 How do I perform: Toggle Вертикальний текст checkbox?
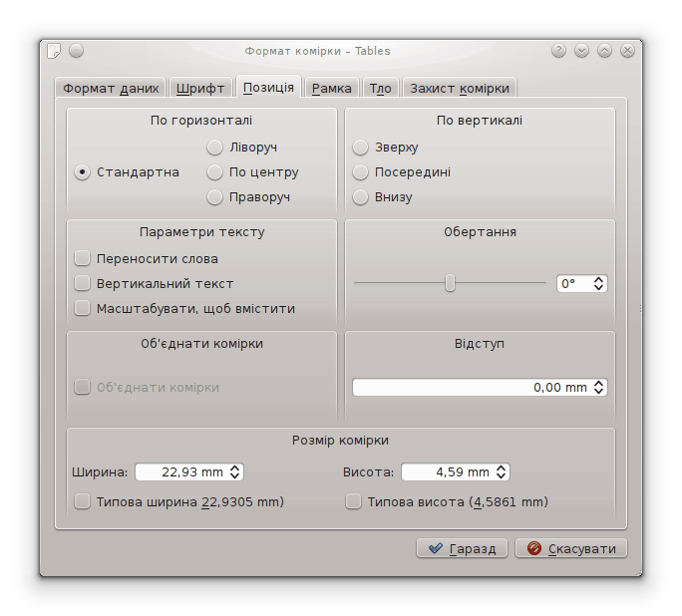point(83,284)
